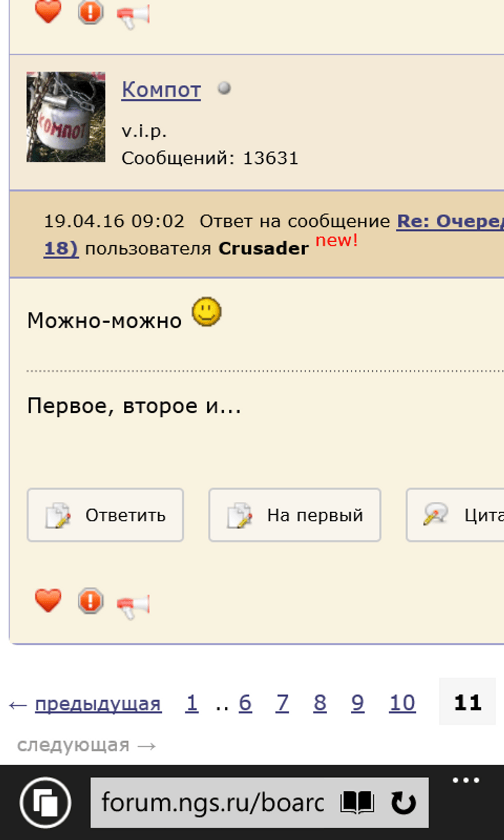Click the megaphone icon below Компот's post
The width and height of the screenshot is (504, 840).
click(x=133, y=605)
